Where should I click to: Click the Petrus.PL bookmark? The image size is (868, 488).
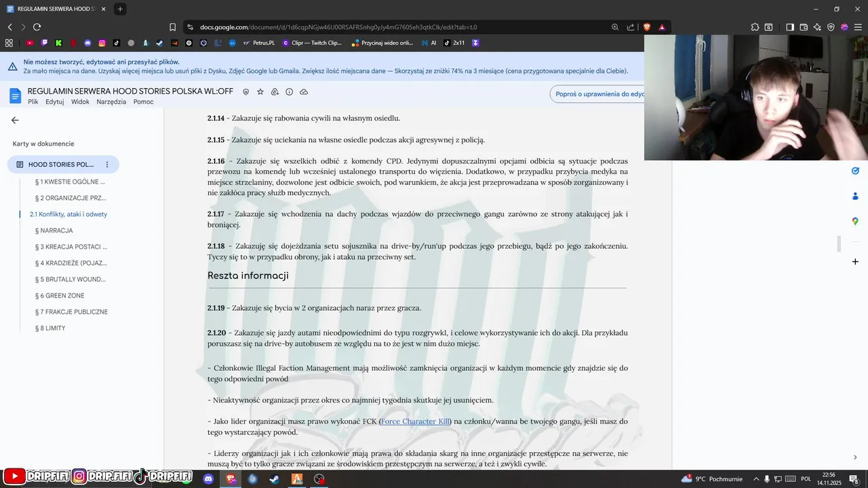[258, 43]
